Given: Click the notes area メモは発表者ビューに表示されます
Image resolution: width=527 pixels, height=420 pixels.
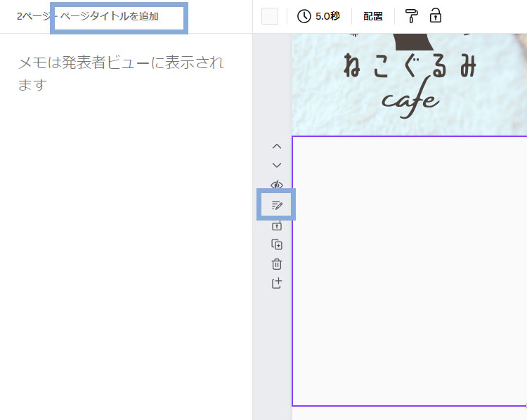Looking at the screenshot, I should [121, 74].
